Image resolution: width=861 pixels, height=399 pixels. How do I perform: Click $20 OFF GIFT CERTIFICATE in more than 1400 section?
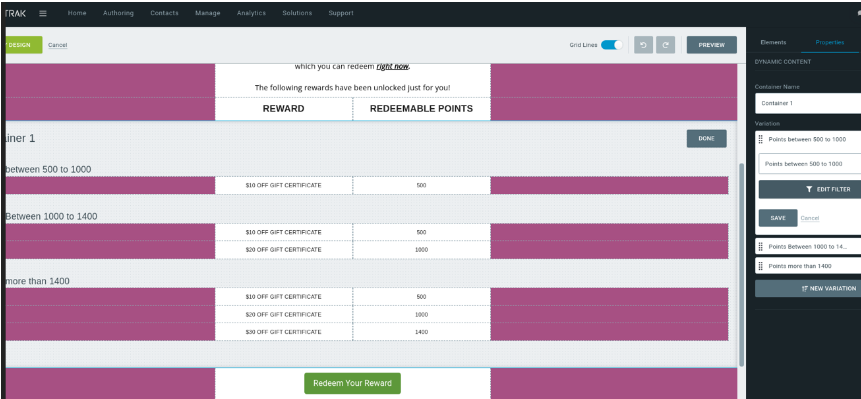click(x=283, y=314)
